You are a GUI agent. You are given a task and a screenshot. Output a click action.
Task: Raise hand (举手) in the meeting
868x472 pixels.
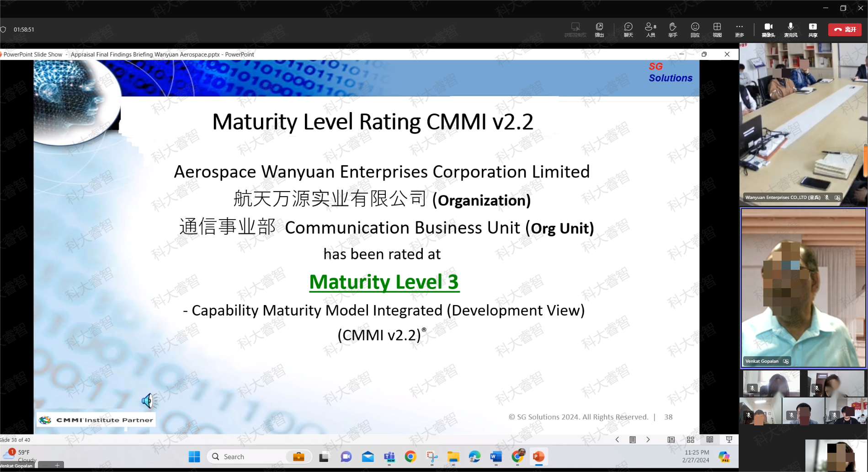(672, 30)
